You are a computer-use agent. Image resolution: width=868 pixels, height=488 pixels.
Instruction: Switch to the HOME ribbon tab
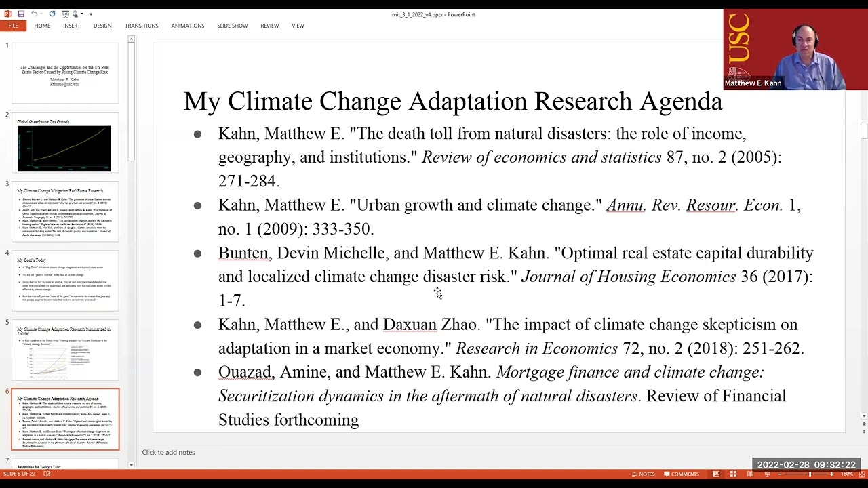pyautogui.click(x=42, y=26)
